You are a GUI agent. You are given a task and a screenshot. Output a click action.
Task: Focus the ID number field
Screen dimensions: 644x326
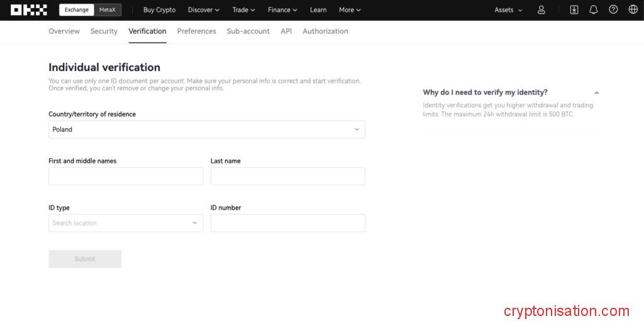point(287,223)
